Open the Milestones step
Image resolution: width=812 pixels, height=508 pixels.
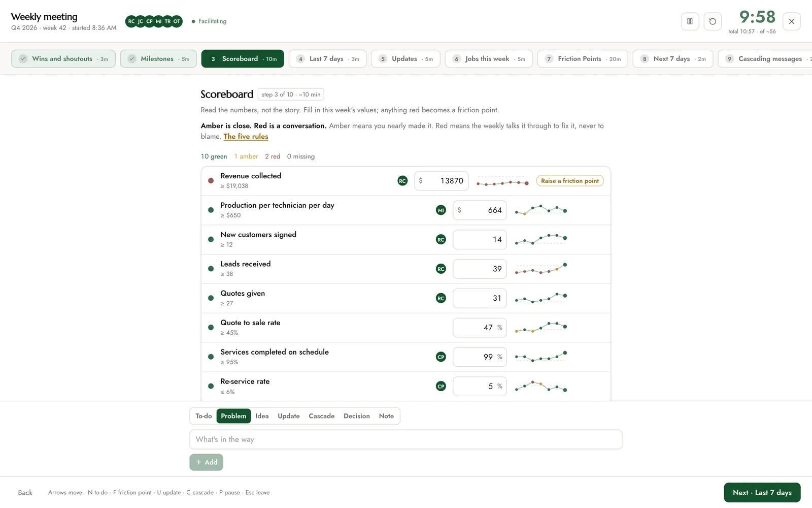[158, 59]
